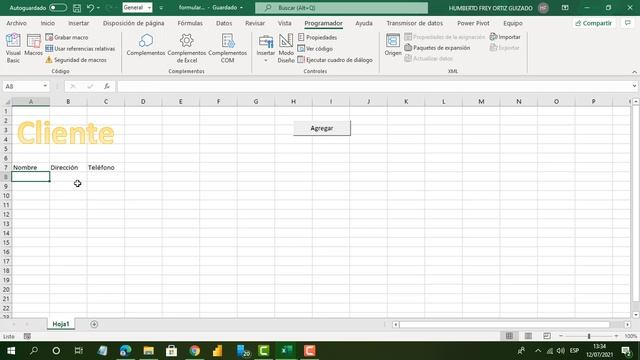Switch to Page Break Preview
This screenshot has width=640, height=360.
coord(547,336)
